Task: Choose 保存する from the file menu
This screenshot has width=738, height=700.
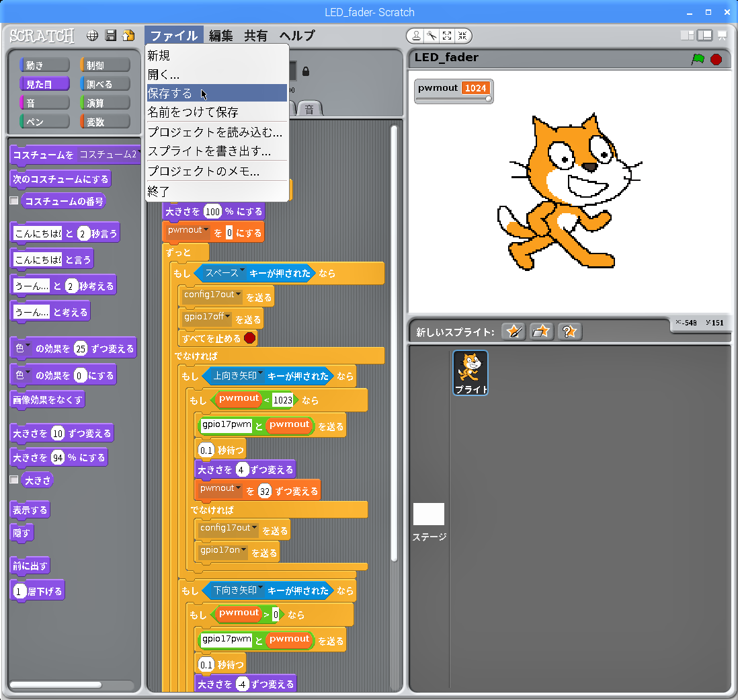Action: click(217, 93)
